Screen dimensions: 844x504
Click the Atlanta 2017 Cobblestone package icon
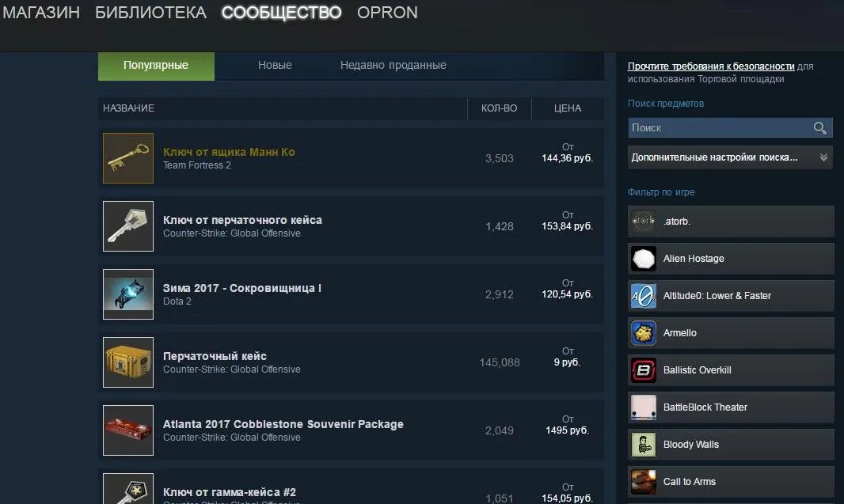pyautogui.click(x=128, y=430)
